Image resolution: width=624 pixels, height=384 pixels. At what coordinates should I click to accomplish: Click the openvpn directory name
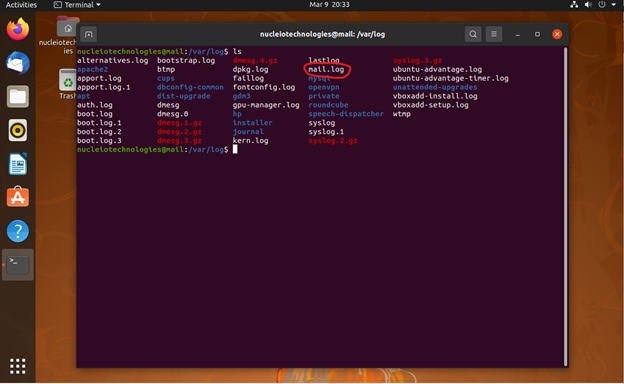coord(324,87)
